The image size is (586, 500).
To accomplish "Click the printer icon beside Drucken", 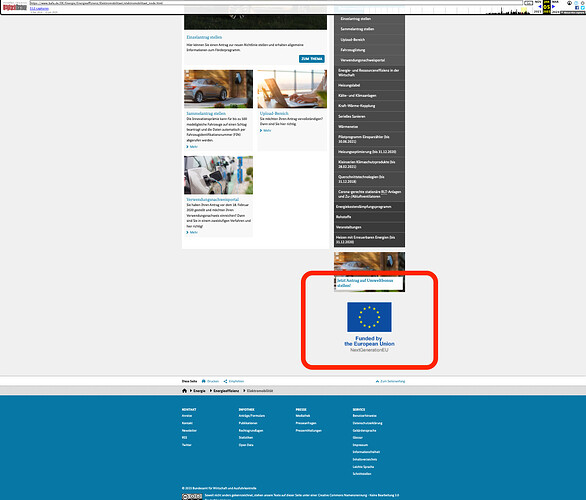I will click(x=204, y=381).
